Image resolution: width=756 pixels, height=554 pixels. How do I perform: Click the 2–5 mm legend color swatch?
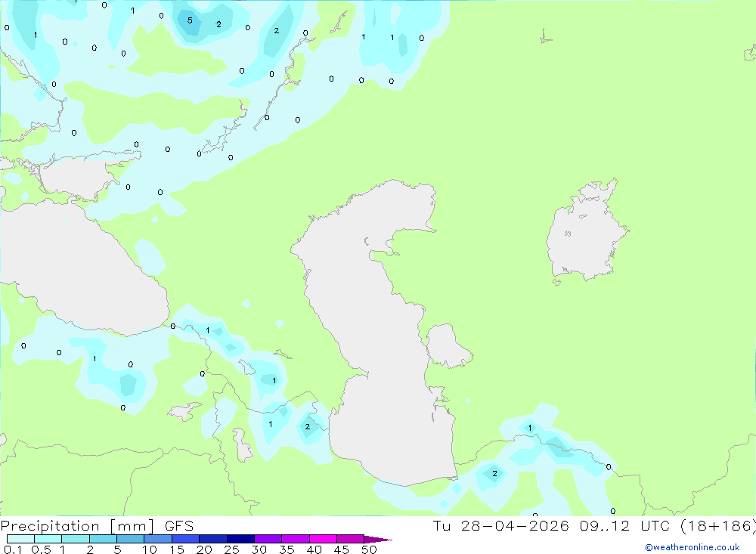103,539
